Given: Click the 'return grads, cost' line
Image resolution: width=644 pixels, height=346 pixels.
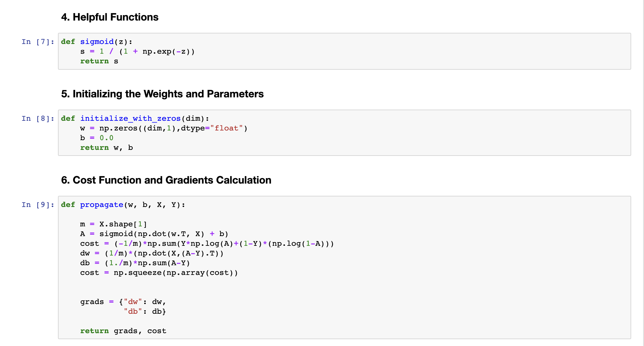Looking at the screenshot, I should click(x=123, y=331).
